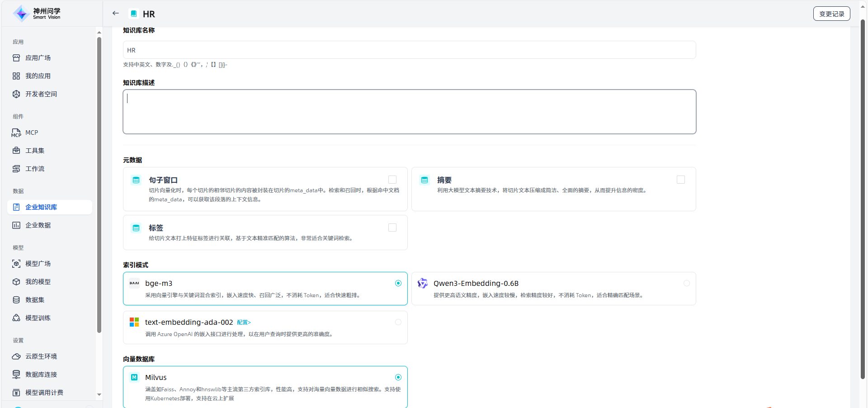Open 工具集 toolbox in sidebar
This screenshot has height=408, width=868.
pos(35,151)
